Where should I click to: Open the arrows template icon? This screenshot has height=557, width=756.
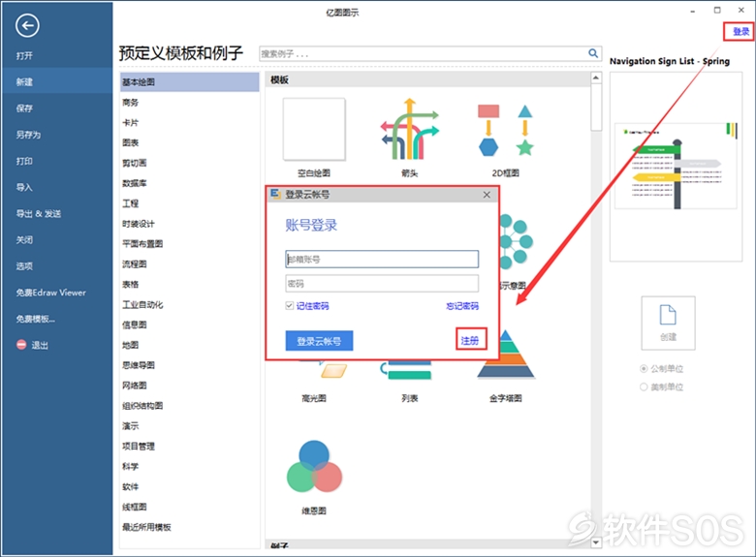[x=409, y=129]
